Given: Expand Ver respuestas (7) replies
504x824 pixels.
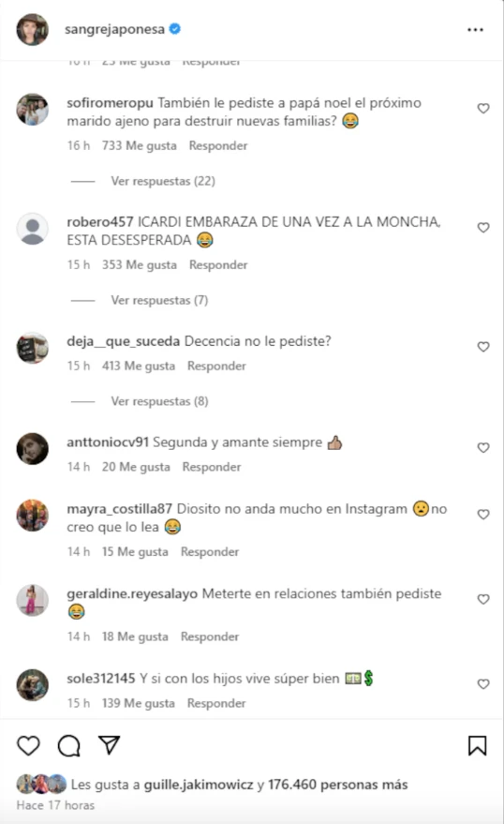Looking at the screenshot, I should coord(159,301).
